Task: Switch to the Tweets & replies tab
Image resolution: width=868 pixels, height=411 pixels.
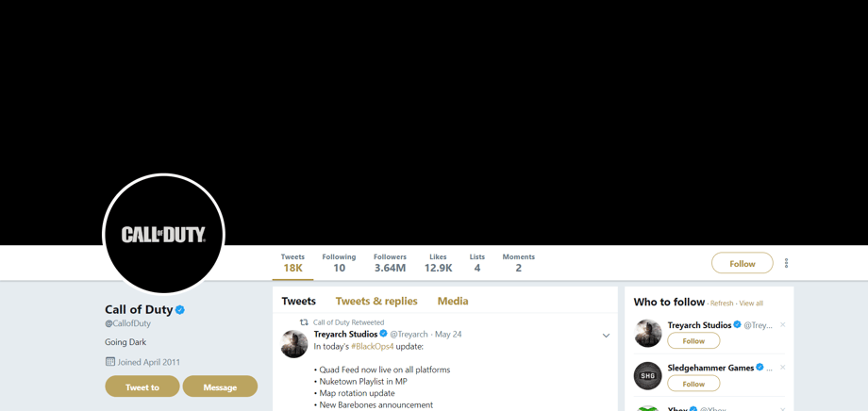Action: (x=376, y=302)
